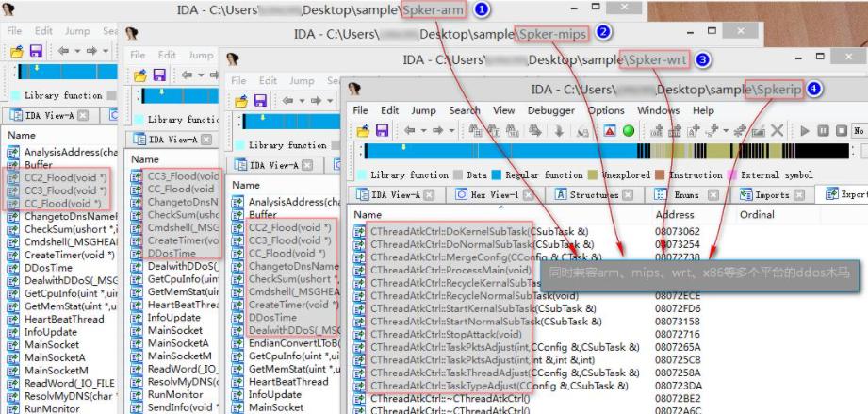Open Edit menu in Spker-mips window
Screen dimensions: 868x414
click(x=167, y=55)
